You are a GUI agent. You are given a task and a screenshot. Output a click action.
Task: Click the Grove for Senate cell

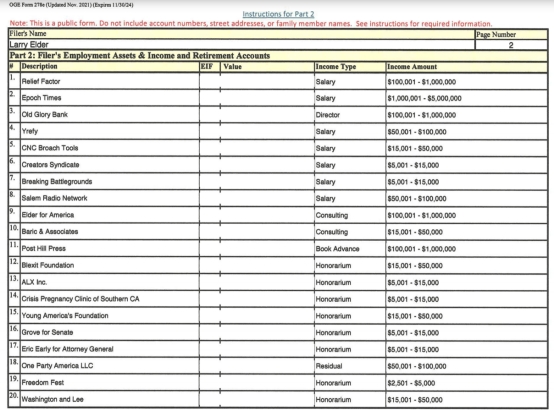(110, 332)
